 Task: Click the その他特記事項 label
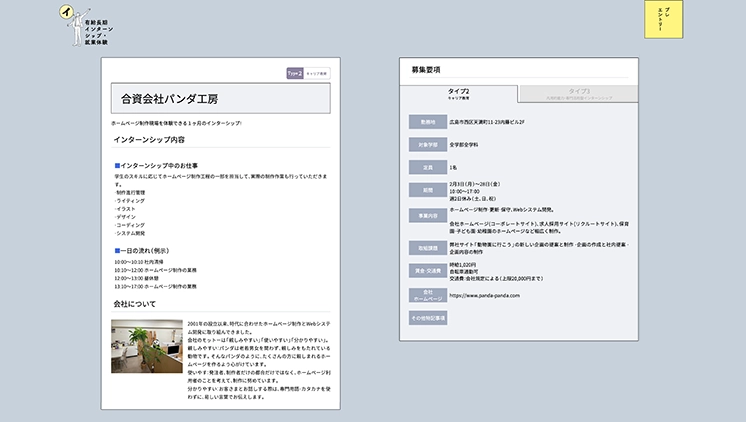pos(427,317)
